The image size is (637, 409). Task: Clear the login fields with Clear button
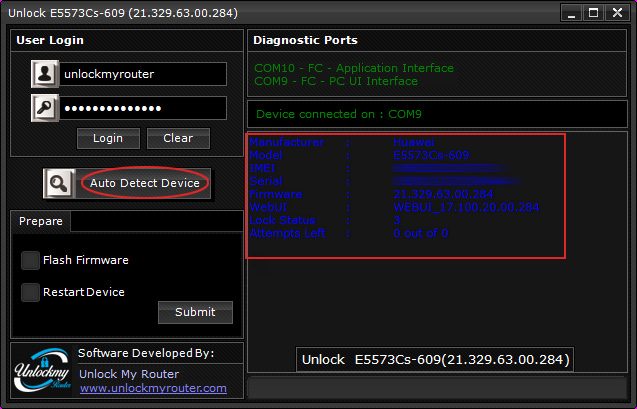coord(178,138)
